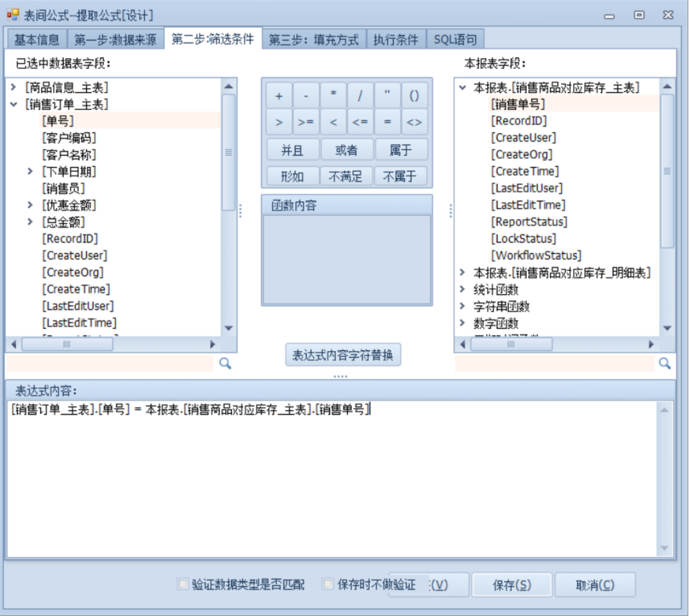
Task: Click the left field list horizontal scrollbar
Action: point(66,344)
